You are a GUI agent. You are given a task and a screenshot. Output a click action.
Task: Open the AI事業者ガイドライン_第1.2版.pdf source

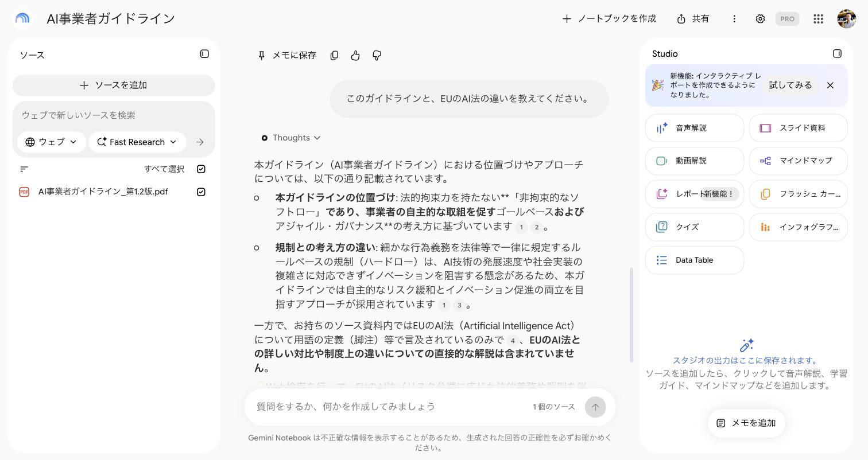point(103,192)
